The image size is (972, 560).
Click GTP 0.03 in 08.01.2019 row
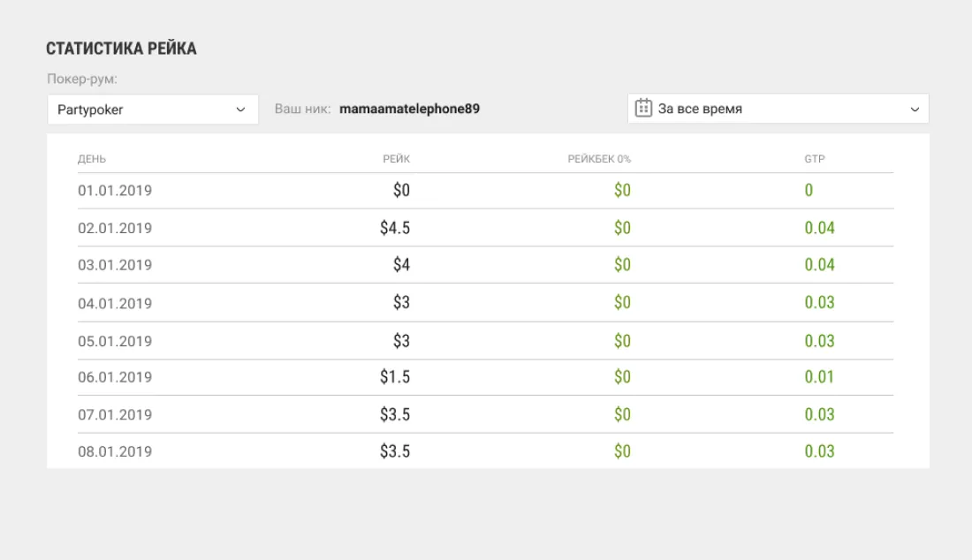pos(819,451)
